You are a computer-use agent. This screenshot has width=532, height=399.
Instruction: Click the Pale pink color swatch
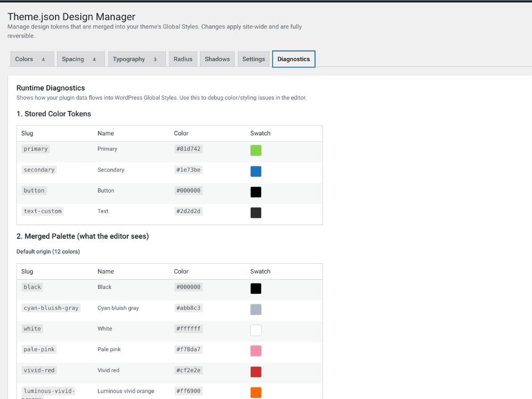pos(256,351)
